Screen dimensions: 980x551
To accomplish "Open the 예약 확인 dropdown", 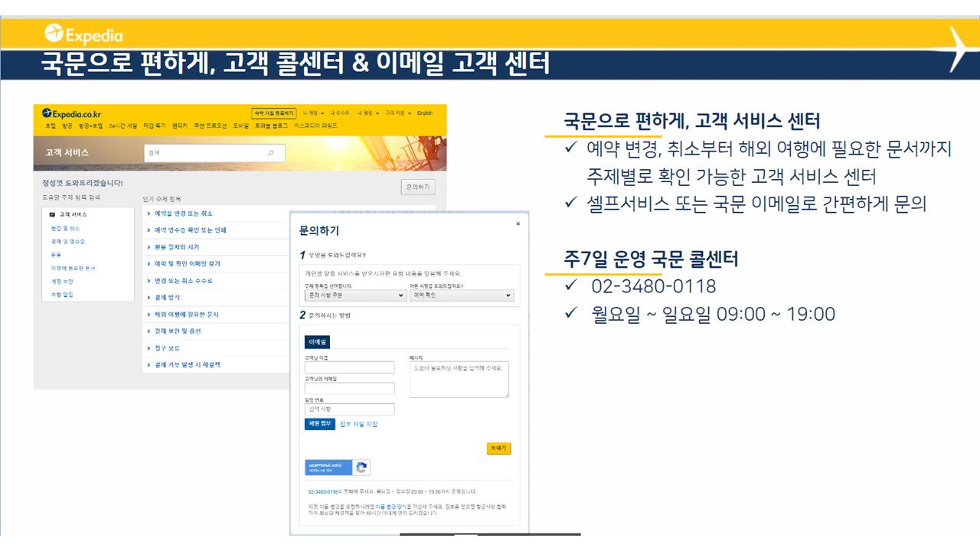I will pos(462,295).
